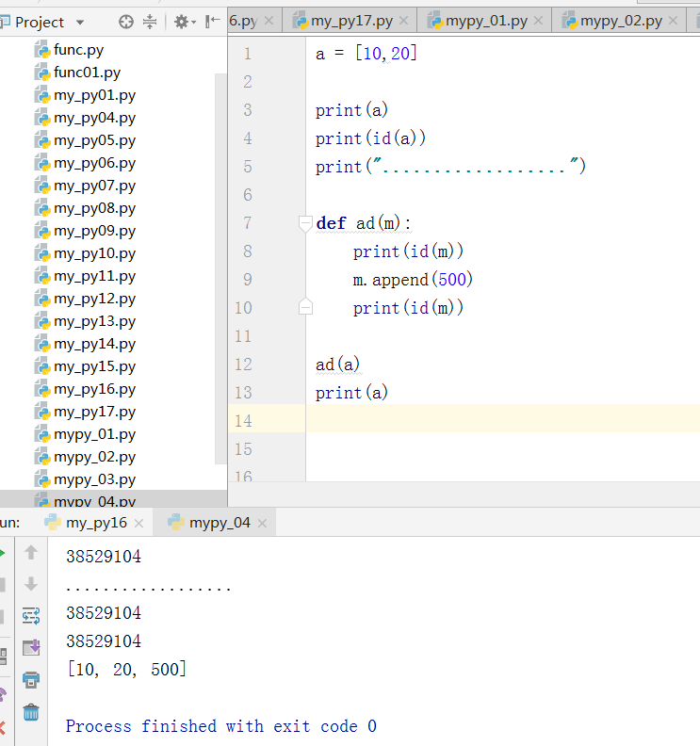Click the output list [10, 20, 500]

(x=126, y=670)
